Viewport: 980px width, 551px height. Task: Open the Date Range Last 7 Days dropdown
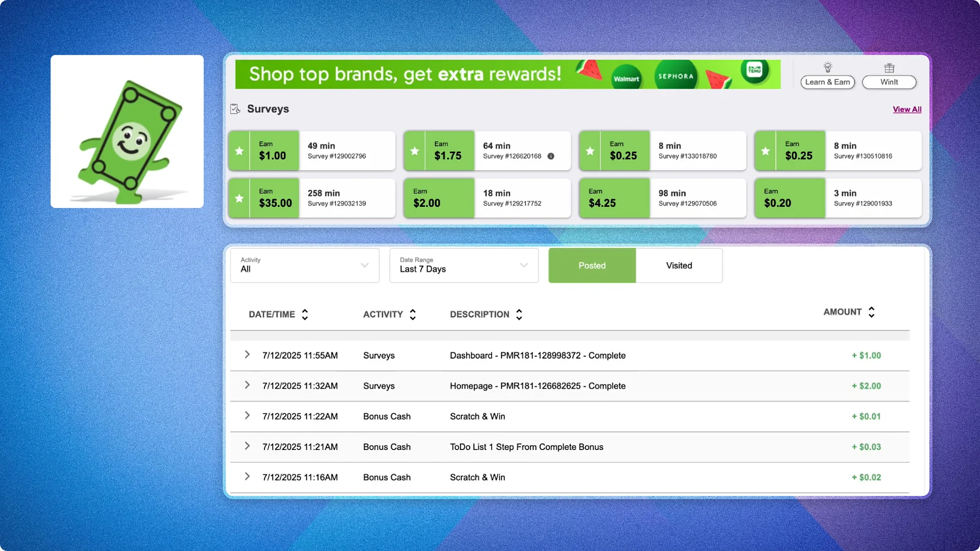tap(464, 265)
